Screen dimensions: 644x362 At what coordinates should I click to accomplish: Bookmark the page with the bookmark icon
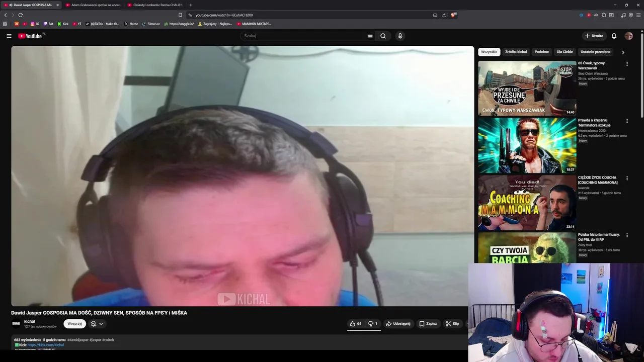[x=180, y=15]
